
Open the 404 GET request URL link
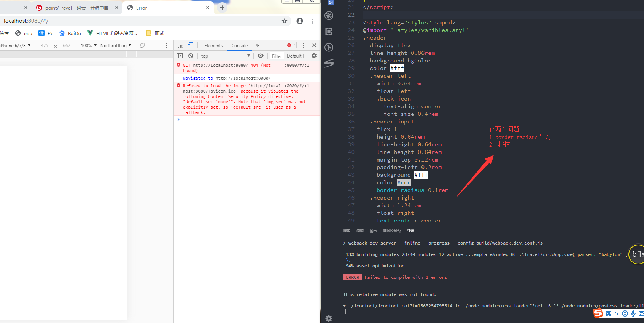coord(220,65)
